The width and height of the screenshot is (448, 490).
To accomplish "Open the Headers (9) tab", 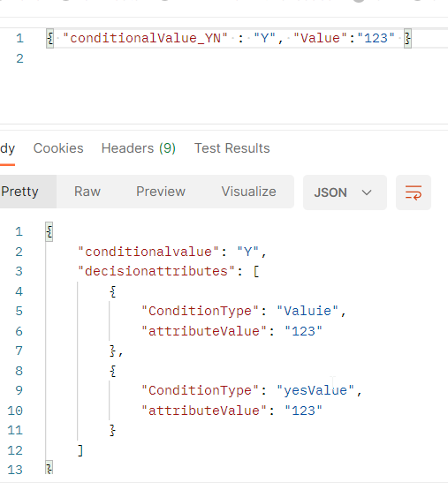I will 139,148.
